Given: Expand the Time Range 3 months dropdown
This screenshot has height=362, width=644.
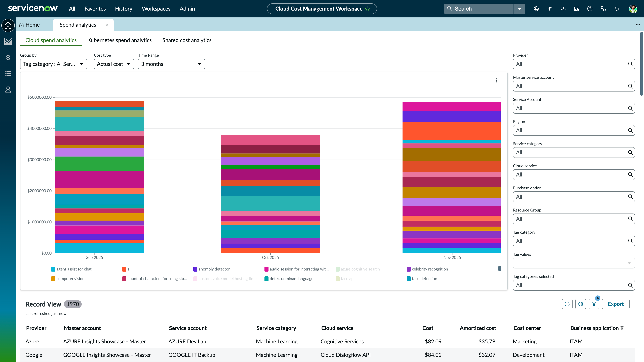Looking at the screenshot, I should 171,64.
